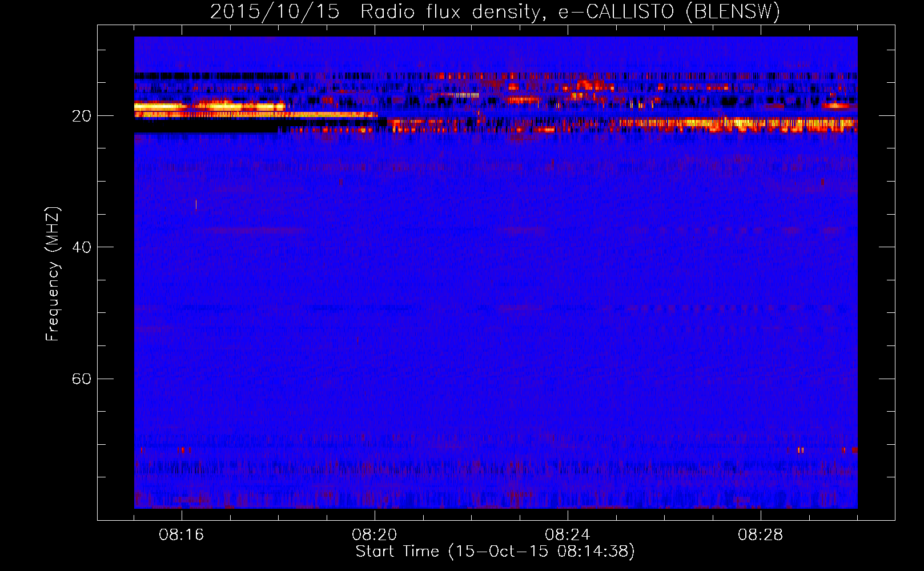The height and width of the screenshot is (571, 924).
Task: Click the 'Start Time (15-Oct-15 08:14:38)' x-axis label
Action: (495, 552)
